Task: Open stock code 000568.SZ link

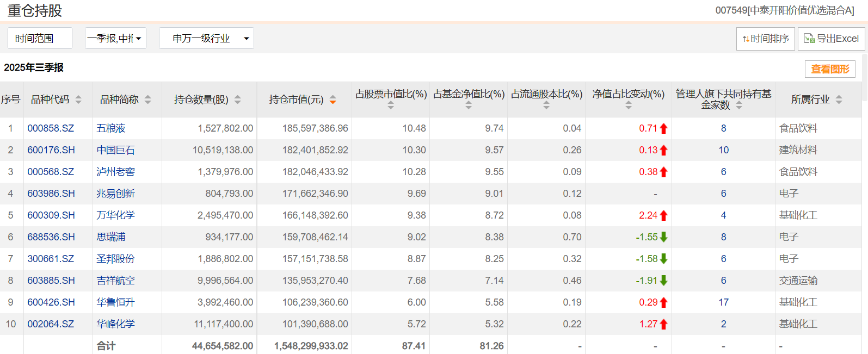Action: pyautogui.click(x=51, y=172)
